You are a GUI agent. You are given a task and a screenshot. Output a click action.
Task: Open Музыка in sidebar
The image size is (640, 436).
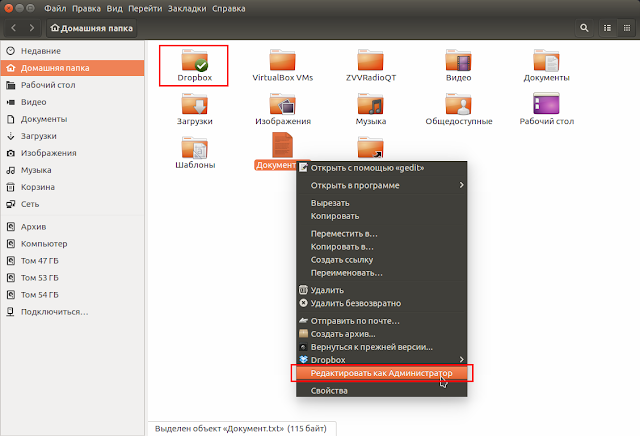coord(72,170)
